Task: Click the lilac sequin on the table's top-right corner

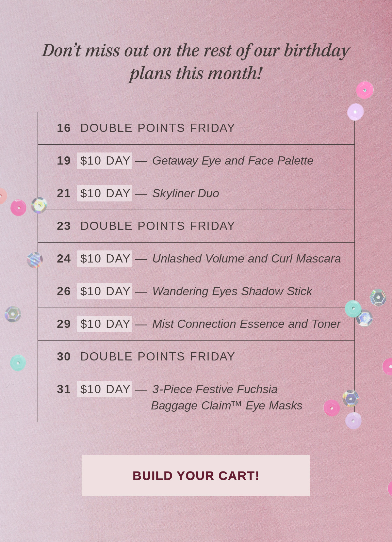Action: point(355,112)
